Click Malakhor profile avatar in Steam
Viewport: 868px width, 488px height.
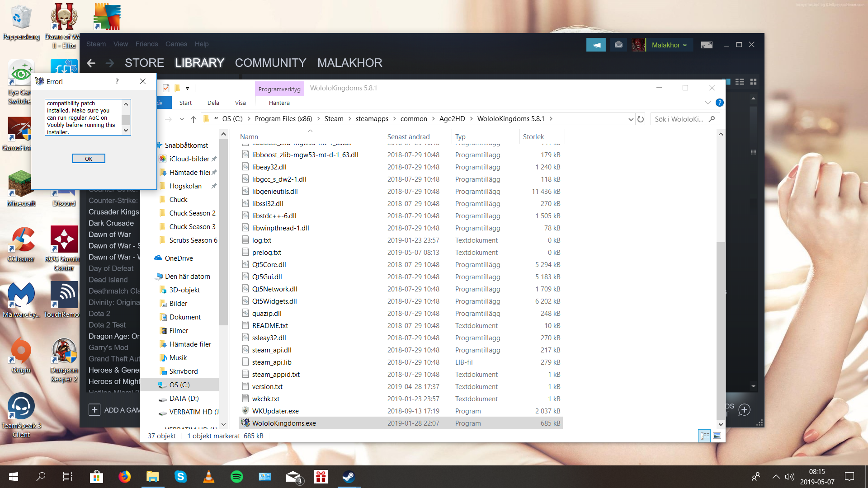pyautogui.click(x=639, y=45)
